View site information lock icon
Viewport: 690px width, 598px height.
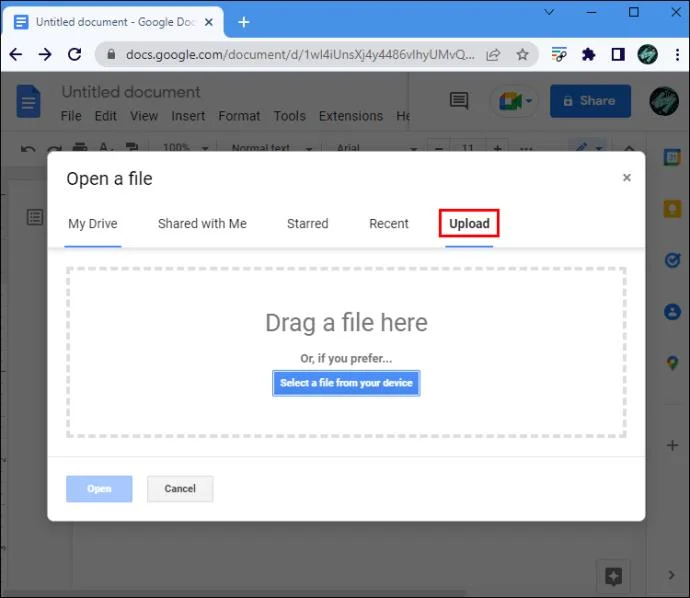click(111, 55)
